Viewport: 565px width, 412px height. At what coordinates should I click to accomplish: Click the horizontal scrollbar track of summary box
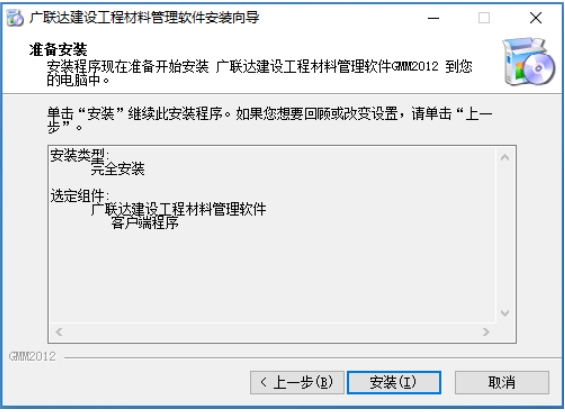272,332
